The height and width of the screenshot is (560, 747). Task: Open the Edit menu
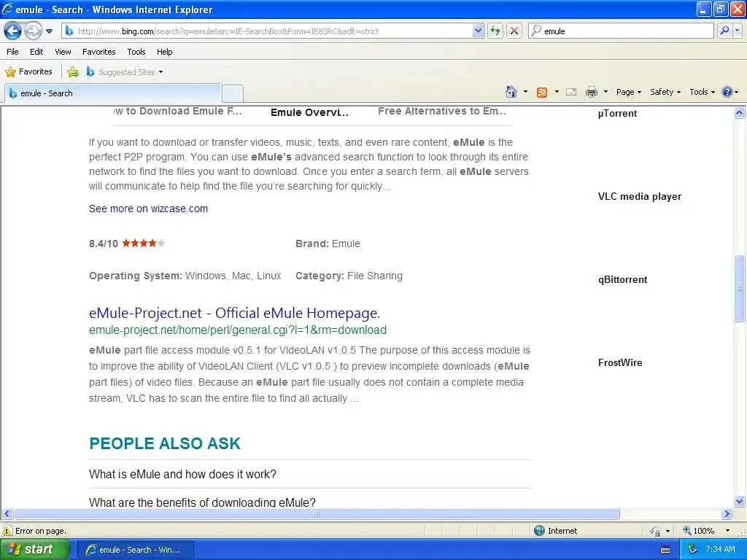36,52
